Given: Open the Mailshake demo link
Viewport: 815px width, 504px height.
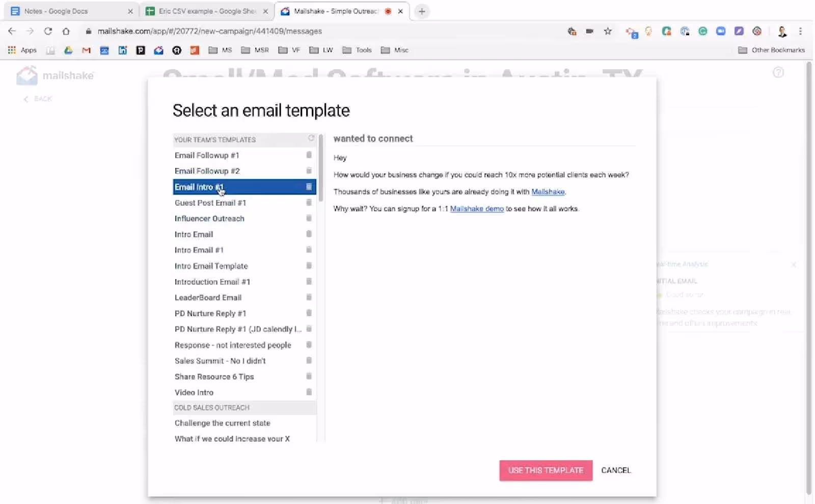Looking at the screenshot, I should point(477,209).
